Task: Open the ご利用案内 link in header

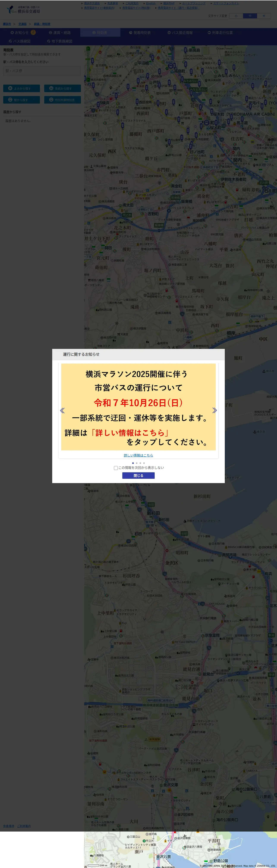Action: (132, 3)
